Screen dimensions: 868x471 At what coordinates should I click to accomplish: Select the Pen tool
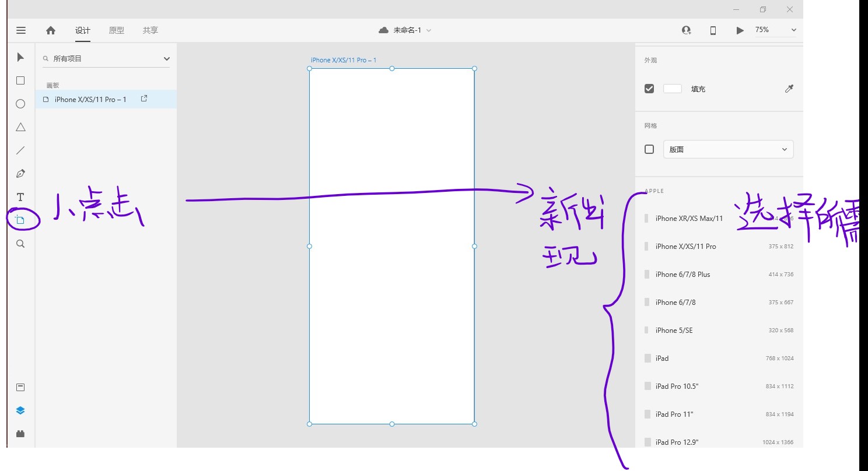click(x=20, y=174)
